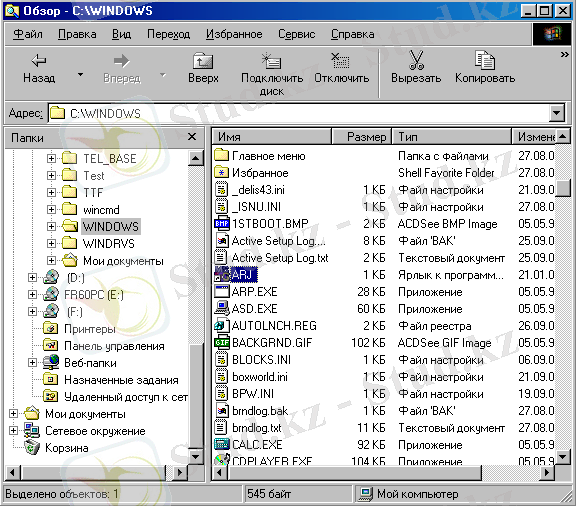Expand the wincmd folder node
This screenshot has width=576, height=506.
51,209
